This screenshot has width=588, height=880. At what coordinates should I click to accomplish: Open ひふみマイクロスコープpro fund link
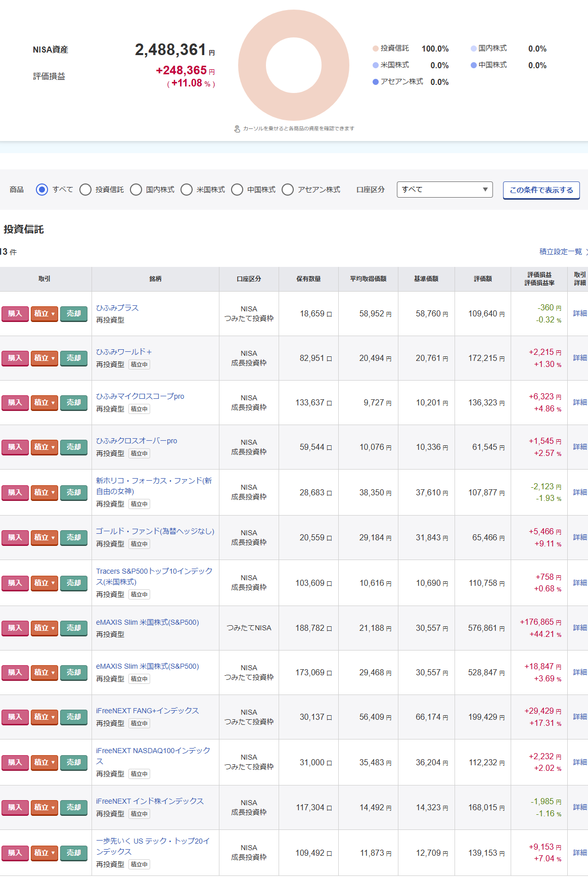click(x=140, y=396)
